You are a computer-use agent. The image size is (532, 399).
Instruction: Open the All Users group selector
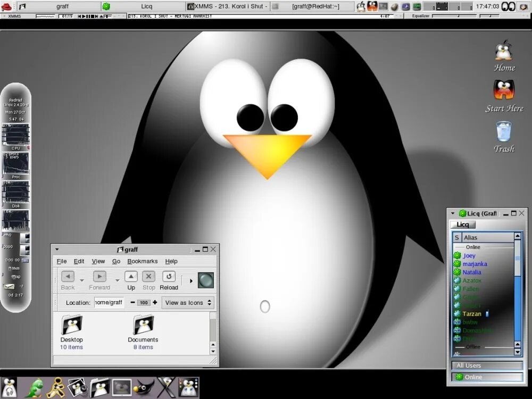(x=487, y=365)
